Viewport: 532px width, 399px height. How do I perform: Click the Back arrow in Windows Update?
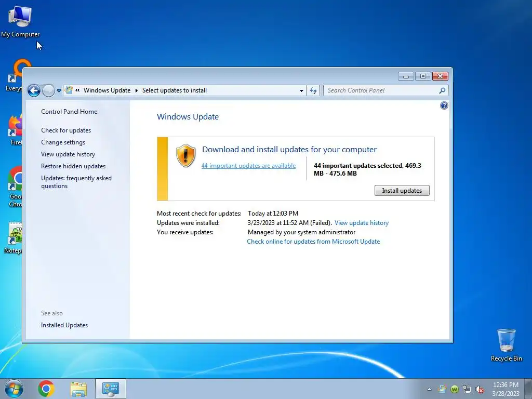click(34, 90)
